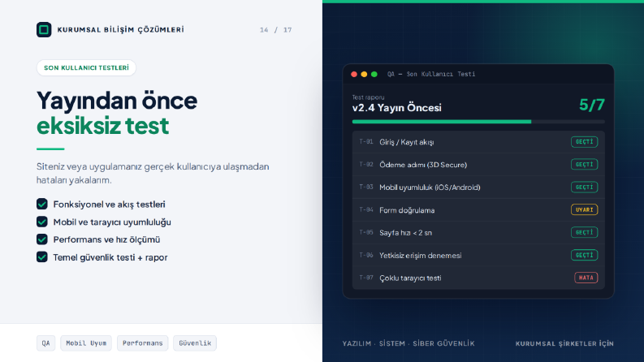Click HATA badge for Çoklu tarayıcı testi
644x362 pixels.
point(586,278)
